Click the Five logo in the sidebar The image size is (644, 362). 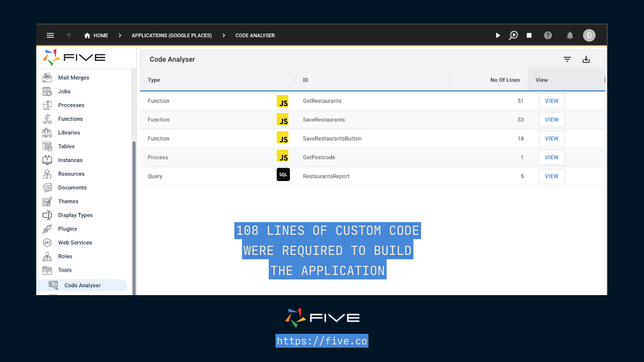click(74, 57)
